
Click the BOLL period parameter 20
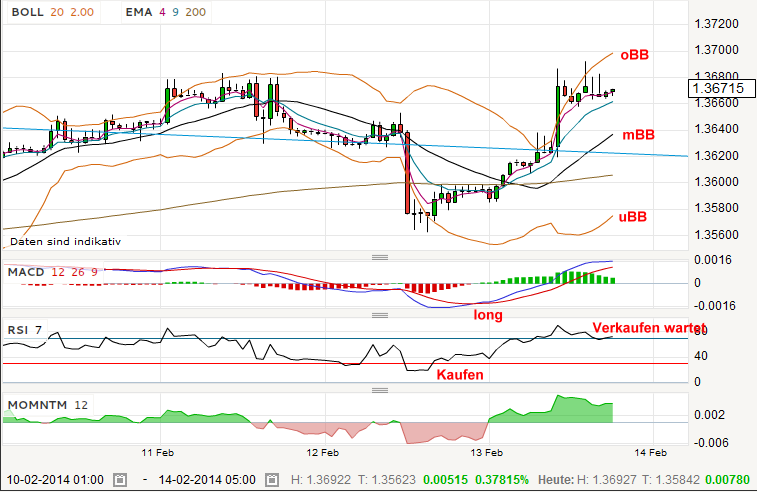[x=57, y=12]
